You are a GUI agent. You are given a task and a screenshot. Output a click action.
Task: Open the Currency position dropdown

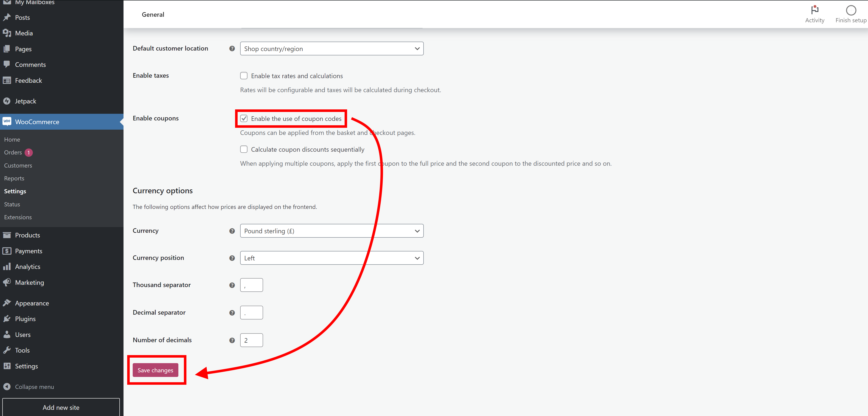point(331,258)
